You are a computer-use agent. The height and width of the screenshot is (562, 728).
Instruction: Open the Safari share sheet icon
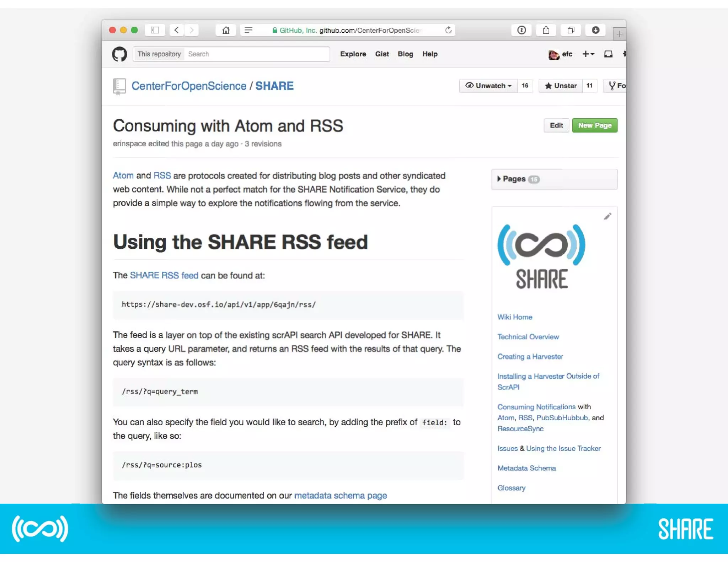(546, 30)
